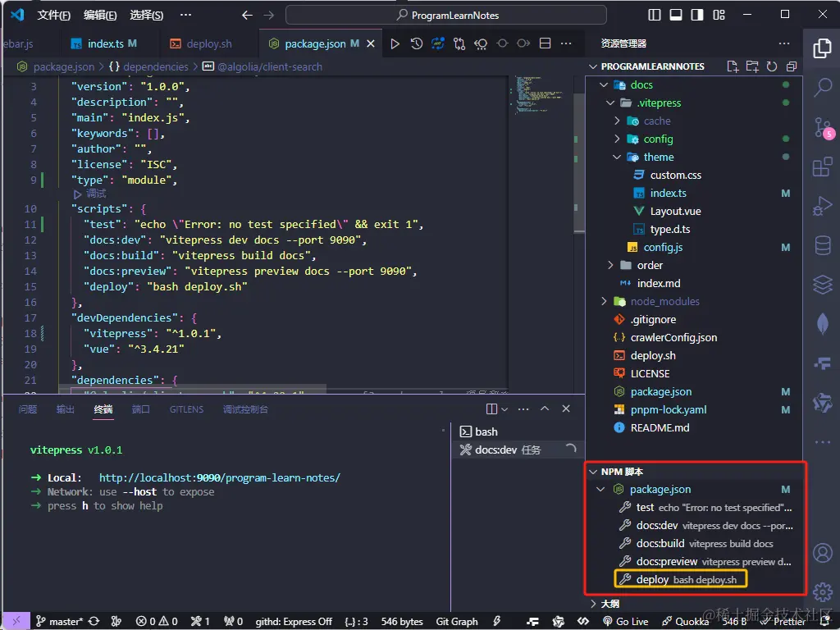The height and width of the screenshot is (630, 840).
Task: Open the 文件 menu
Action: coord(53,15)
